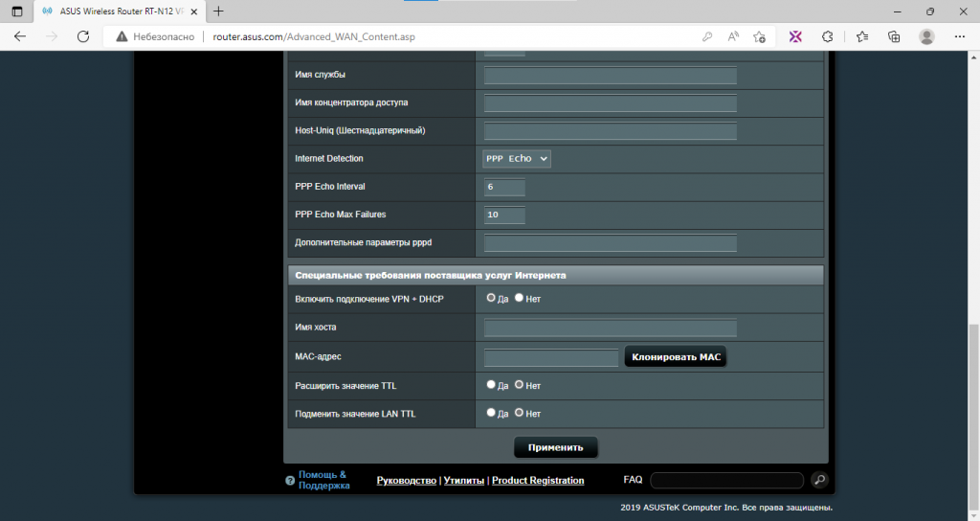
Task: Refresh the router page
Action: point(83,37)
